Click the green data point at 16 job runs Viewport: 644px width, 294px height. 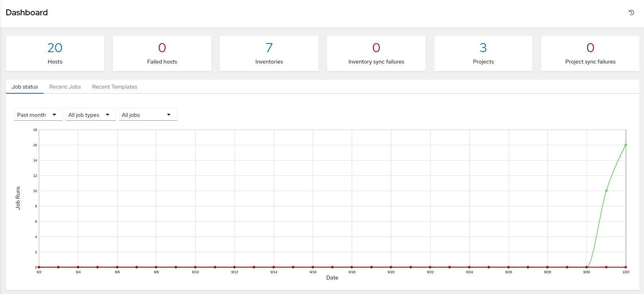click(x=626, y=145)
